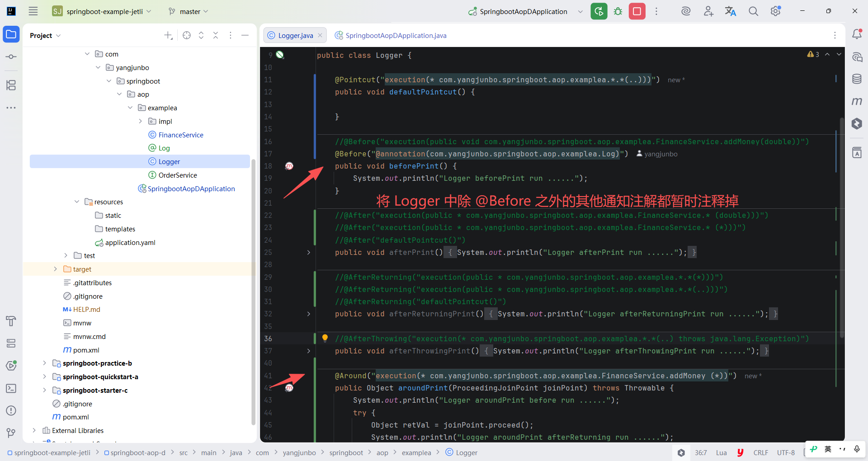
Task: Toggle IME microphone icon in tray
Action: click(857, 449)
